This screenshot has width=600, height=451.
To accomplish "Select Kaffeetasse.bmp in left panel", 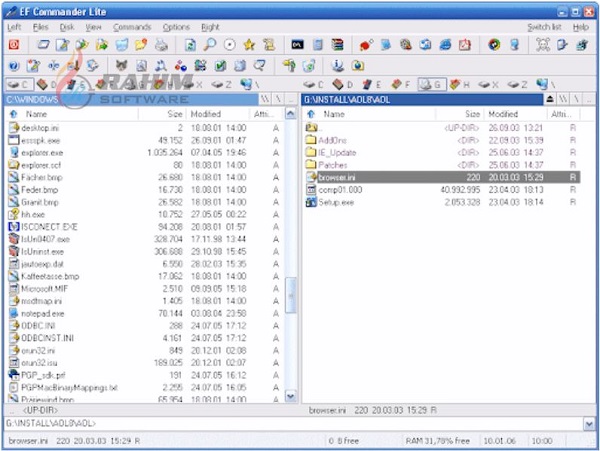I will tap(145, 276).
